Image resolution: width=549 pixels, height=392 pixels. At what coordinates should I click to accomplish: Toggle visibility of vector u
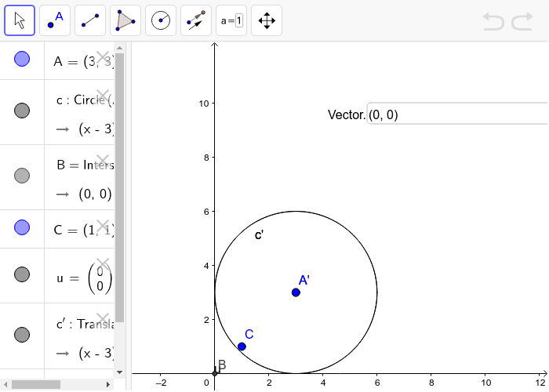coord(22,274)
